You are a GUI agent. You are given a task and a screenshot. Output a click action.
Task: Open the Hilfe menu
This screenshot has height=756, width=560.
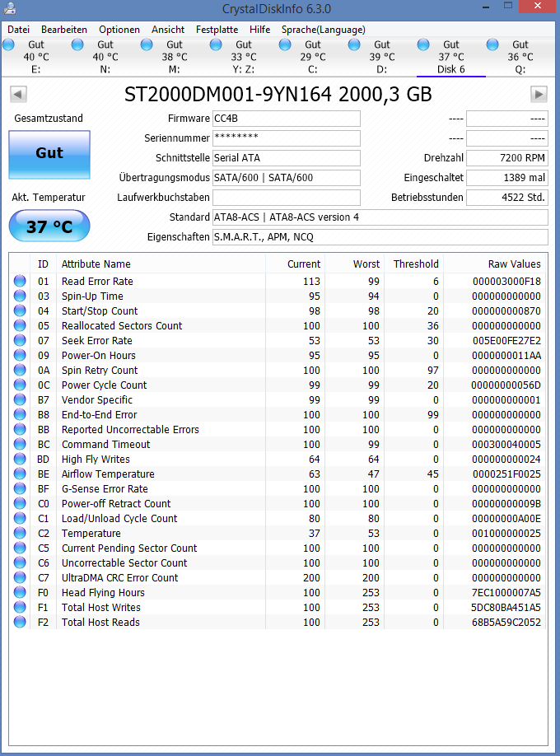260,30
